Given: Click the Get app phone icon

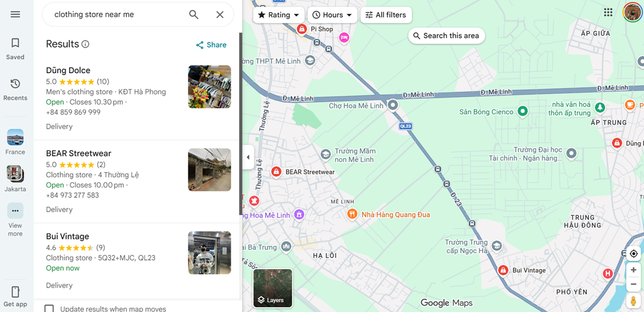Looking at the screenshot, I should [x=15, y=292].
